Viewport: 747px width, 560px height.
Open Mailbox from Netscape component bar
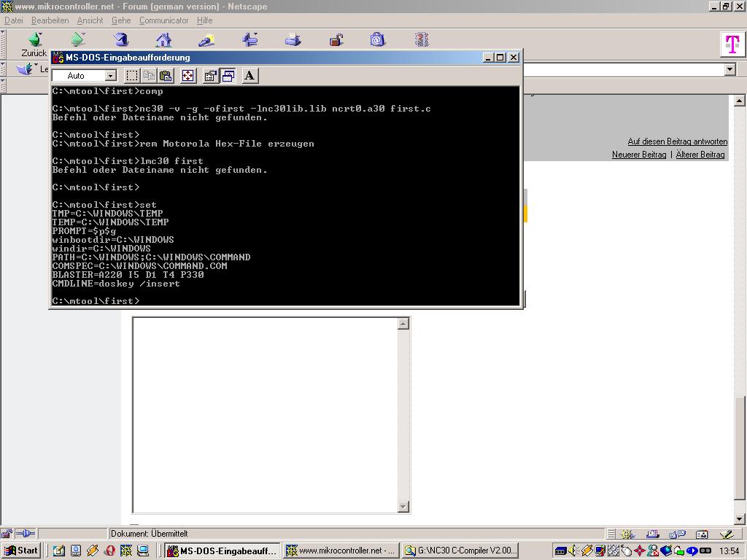(x=652, y=534)
